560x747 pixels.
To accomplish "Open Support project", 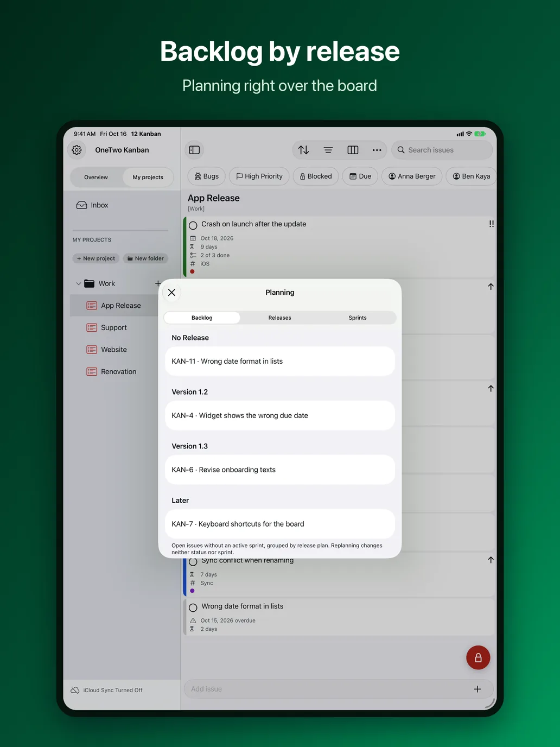I will click(114, 328).
